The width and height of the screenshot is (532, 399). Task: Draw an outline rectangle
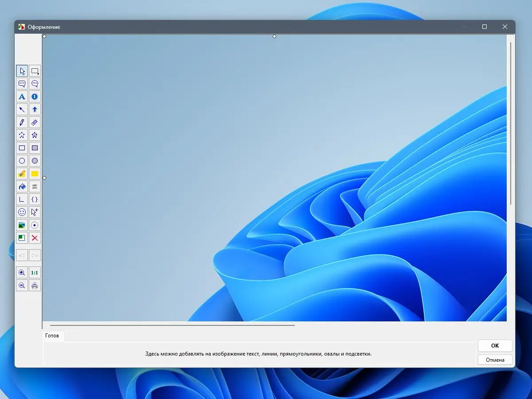[22, 148]
